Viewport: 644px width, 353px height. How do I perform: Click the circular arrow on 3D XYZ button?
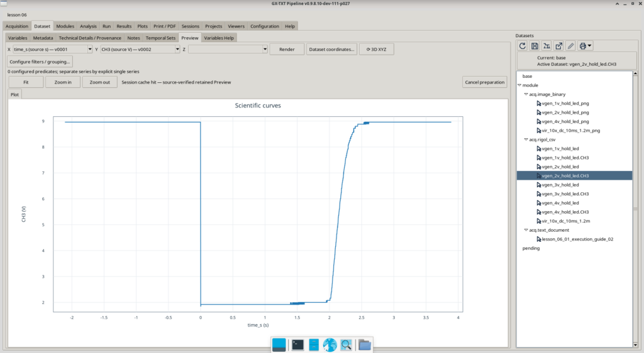(369, 49)
